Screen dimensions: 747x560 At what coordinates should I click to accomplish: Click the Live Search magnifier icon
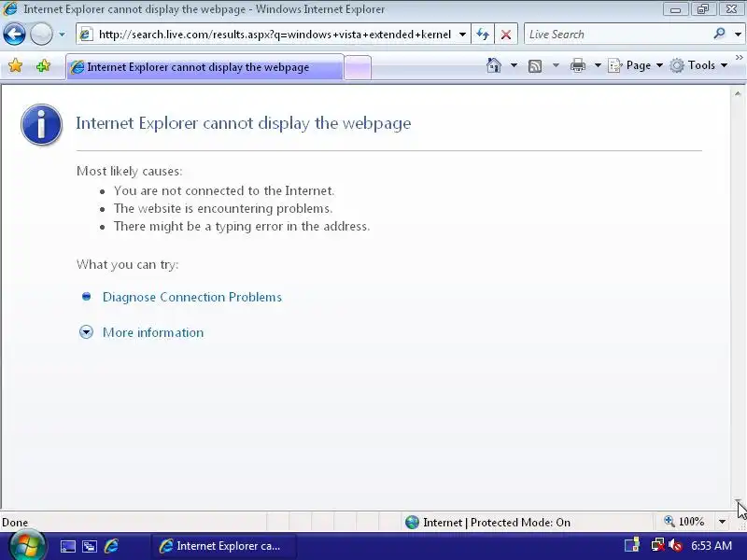click(x=719, y=34)
